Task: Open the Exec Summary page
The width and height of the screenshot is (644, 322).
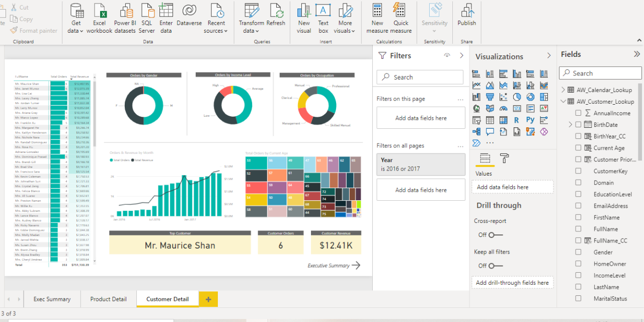Action: tap(52, 299)
